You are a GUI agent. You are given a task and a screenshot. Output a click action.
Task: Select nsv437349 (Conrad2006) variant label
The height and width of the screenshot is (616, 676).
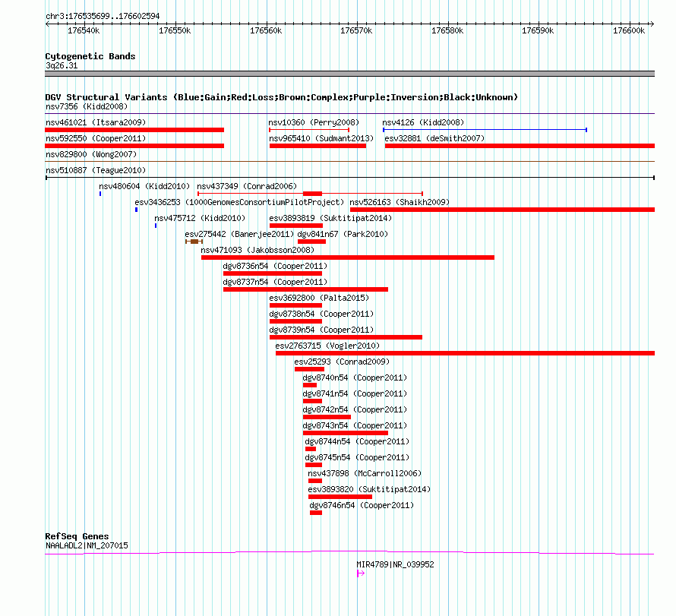point(247,186)
